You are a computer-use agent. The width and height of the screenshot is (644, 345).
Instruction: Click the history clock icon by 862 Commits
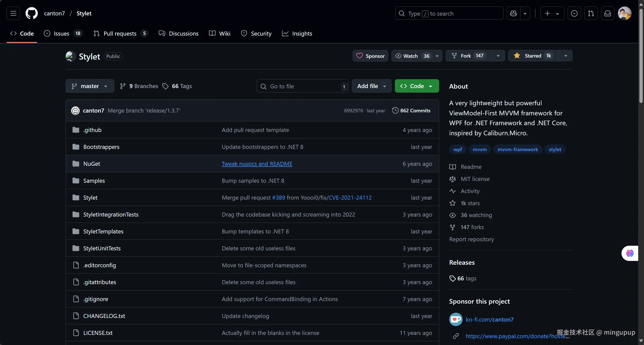point(395,111)
